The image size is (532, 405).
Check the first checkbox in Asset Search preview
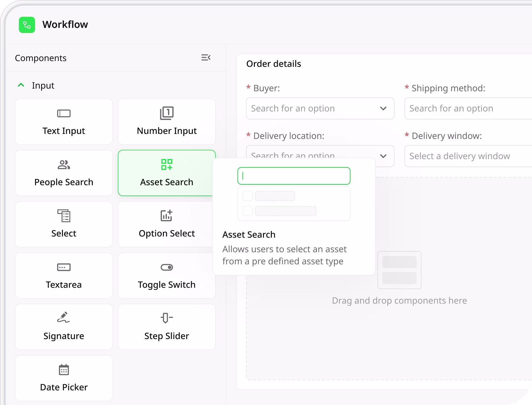point(247,196)
